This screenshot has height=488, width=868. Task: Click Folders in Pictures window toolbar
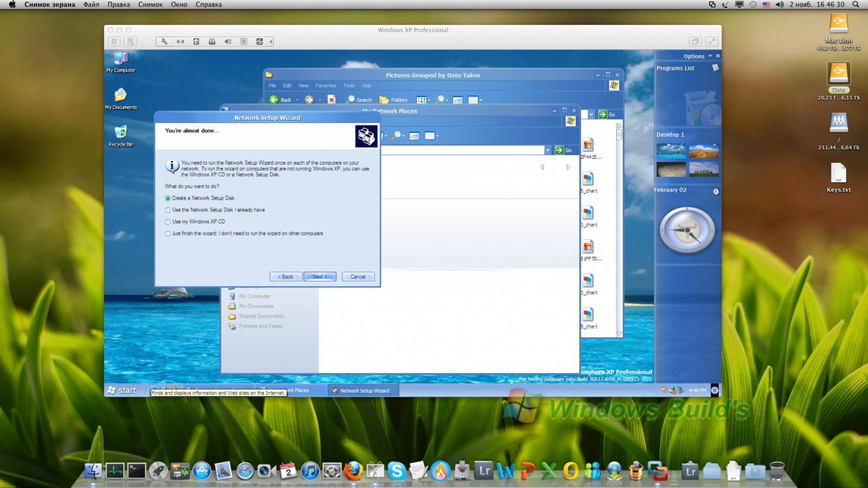tap(394, 100)
